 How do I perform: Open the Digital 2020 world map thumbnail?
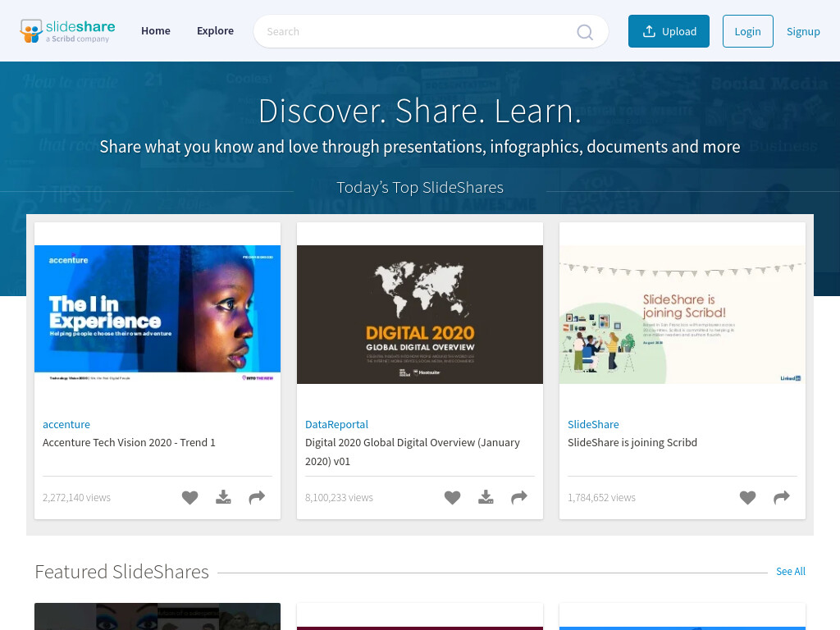click(x=420, y=314)
